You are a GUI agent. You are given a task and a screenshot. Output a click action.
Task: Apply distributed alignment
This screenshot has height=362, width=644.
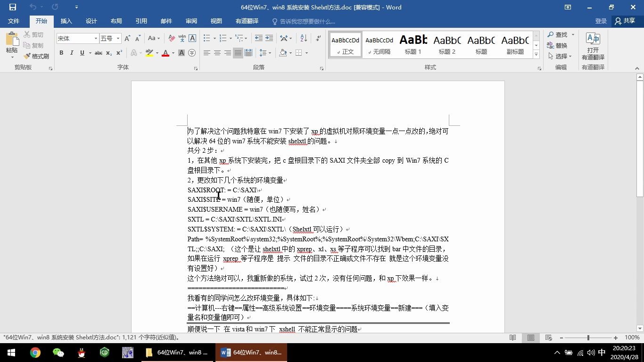[x=248, y=53]
